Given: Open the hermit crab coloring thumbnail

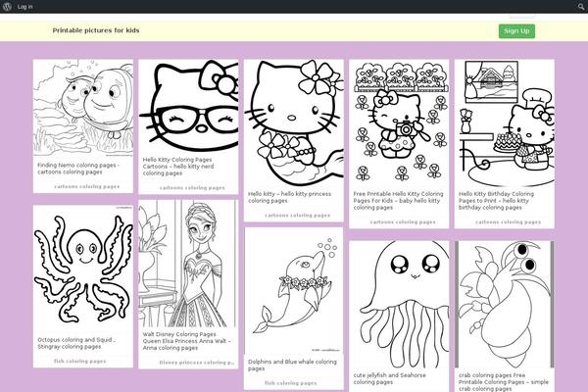Looking at the screenshot, I should (x=505, y=304).
